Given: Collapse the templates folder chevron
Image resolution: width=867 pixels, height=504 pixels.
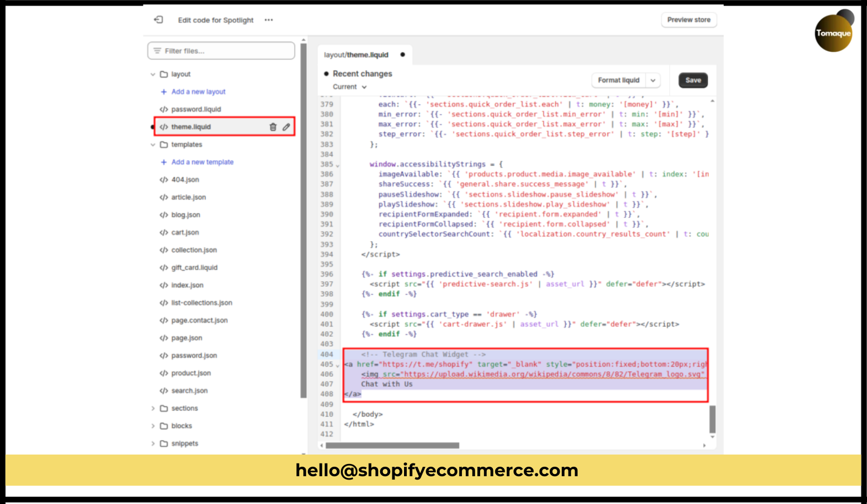Looking at the screenshot, I should (153, 144).
